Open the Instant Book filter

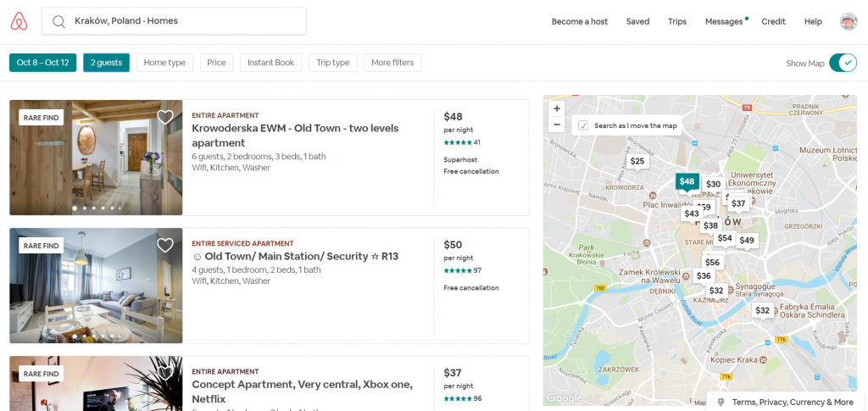point(270,63)
